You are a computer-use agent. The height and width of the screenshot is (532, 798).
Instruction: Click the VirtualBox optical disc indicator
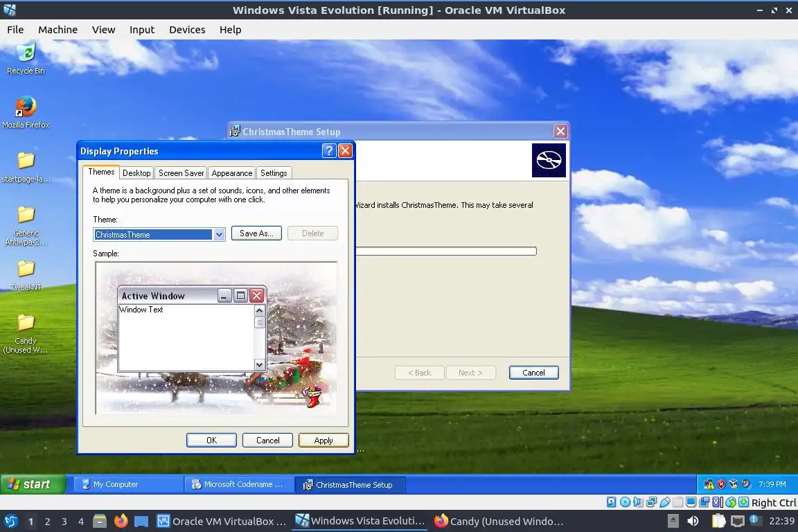tap(625, 502)
